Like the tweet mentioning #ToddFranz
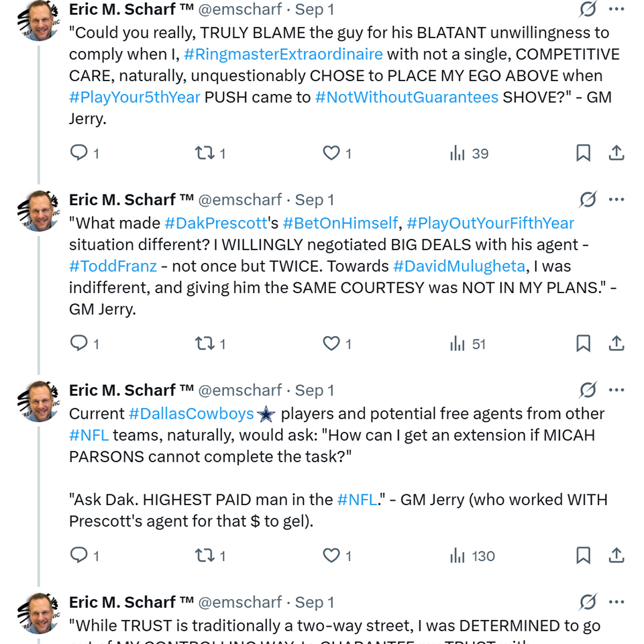 coord(331,343)
